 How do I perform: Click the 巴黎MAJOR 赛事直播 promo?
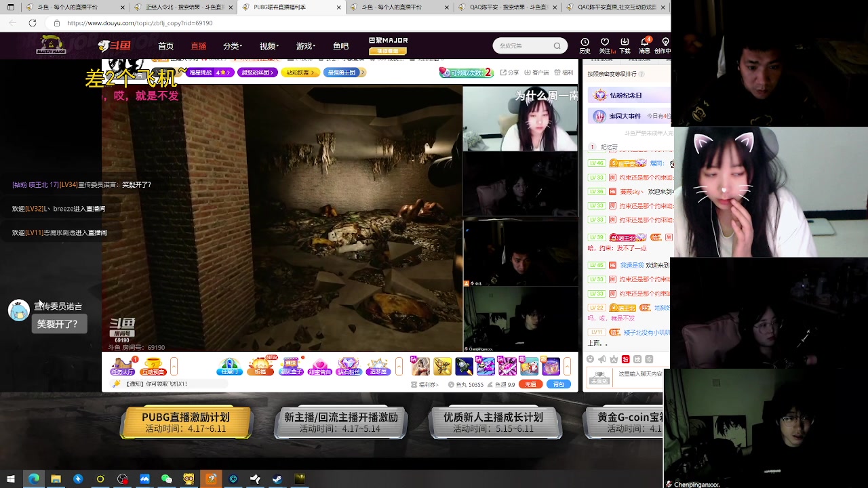[x=388, y=45]
